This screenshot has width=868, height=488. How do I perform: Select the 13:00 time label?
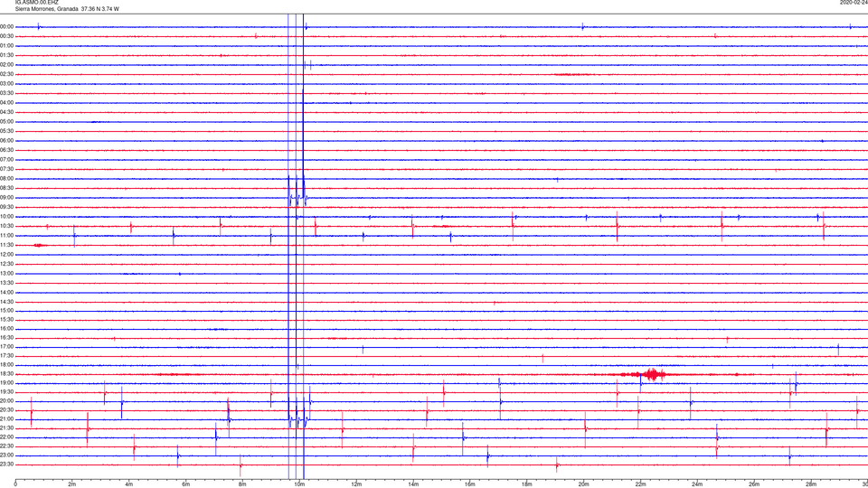[7, 273]
